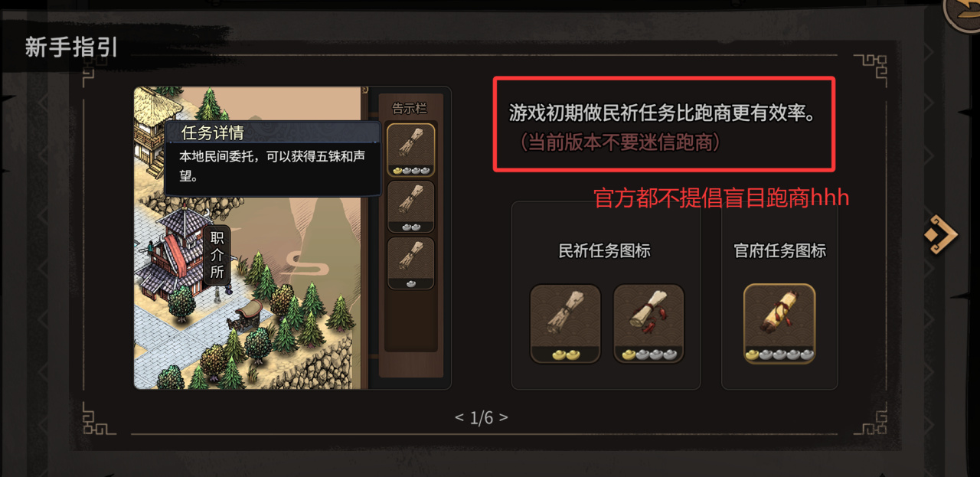Image resolution: width=980 pixels, height=477 pixels.
Task: Click the 职介所 building label
Action: coord(217,255)
